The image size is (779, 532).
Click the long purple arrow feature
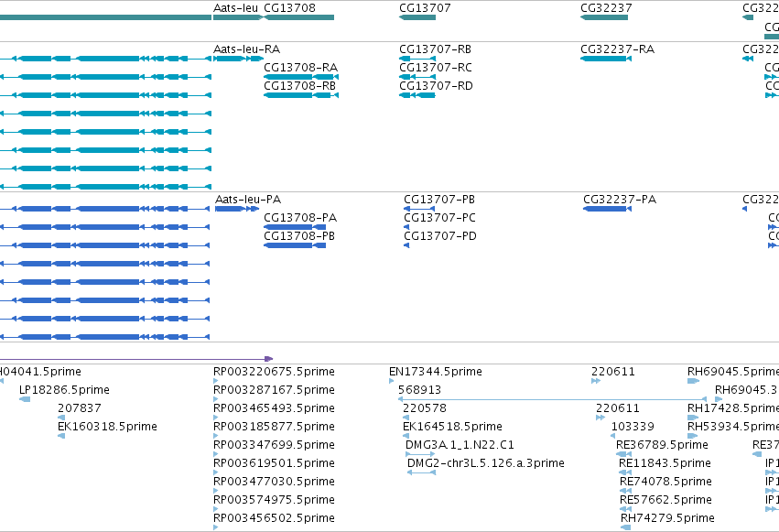pyautogui.click(x=136, y=359)
